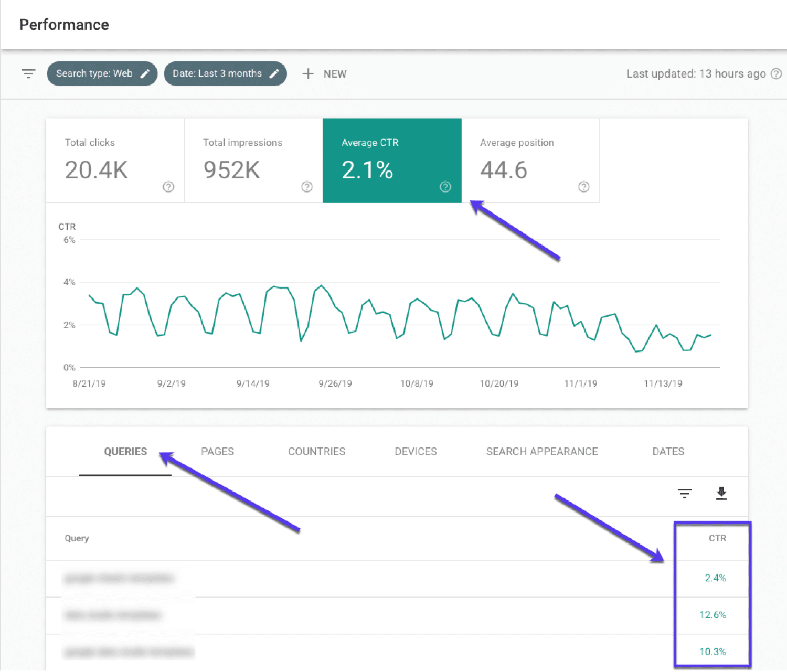This screenshot has height=672, width=787.
Task: Switch to the PAGES tab
Action: tap(217, 452)
